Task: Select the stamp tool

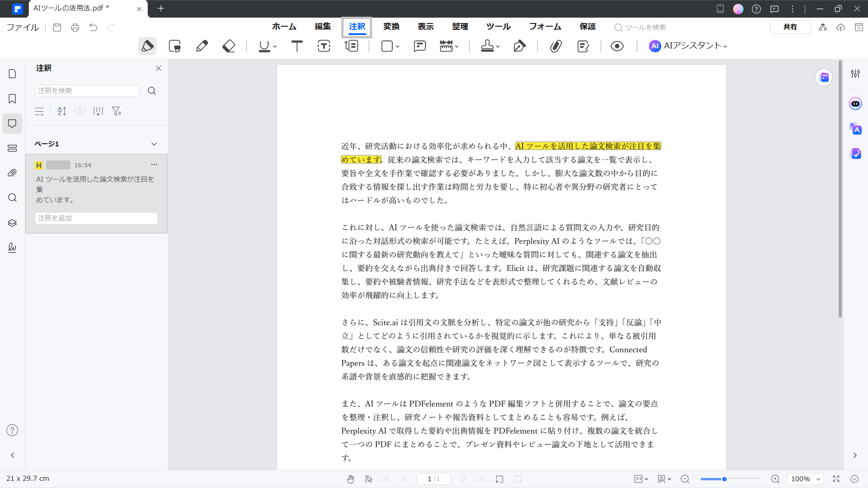Action: point(487,46)
